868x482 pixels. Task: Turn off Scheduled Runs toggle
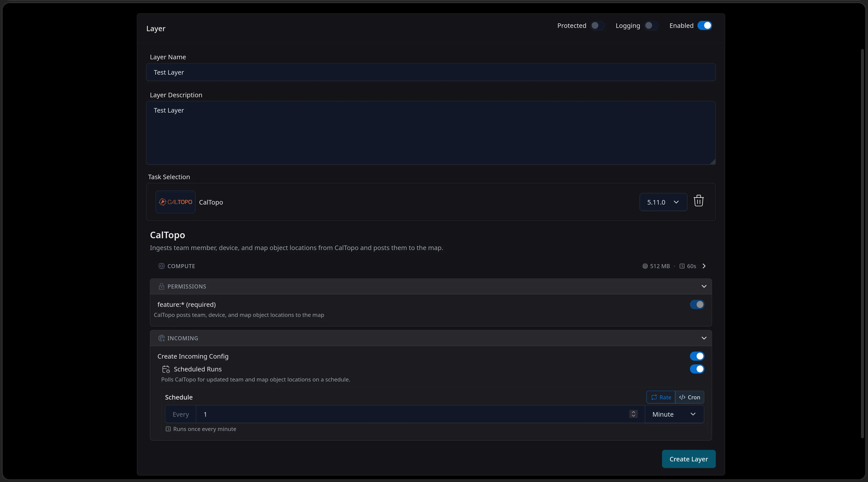697,369
